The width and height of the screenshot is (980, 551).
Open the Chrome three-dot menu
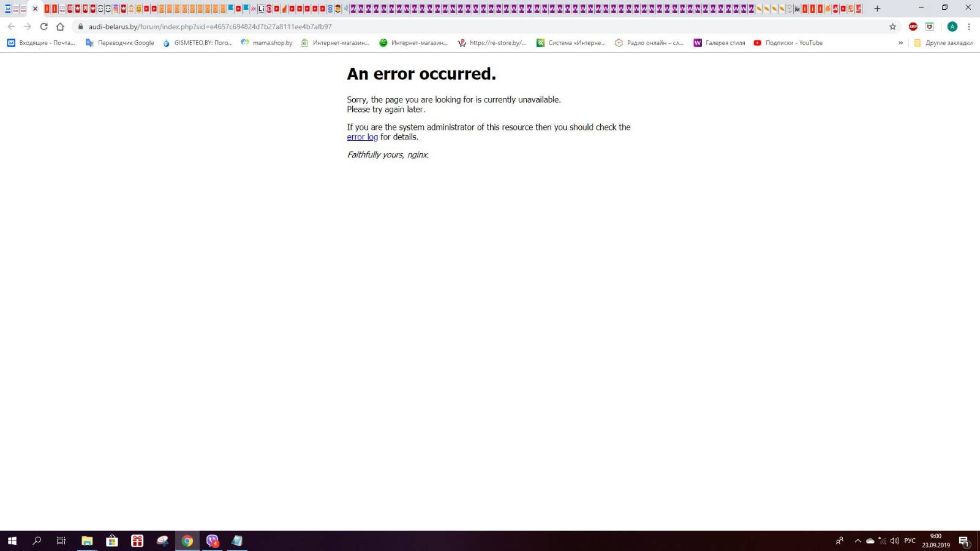969,26
